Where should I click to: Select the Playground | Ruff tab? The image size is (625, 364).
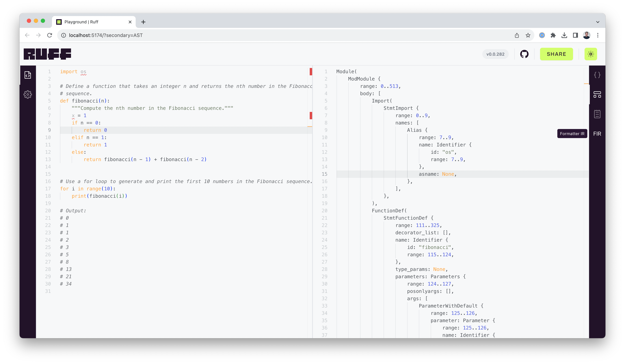click(94, 22)
